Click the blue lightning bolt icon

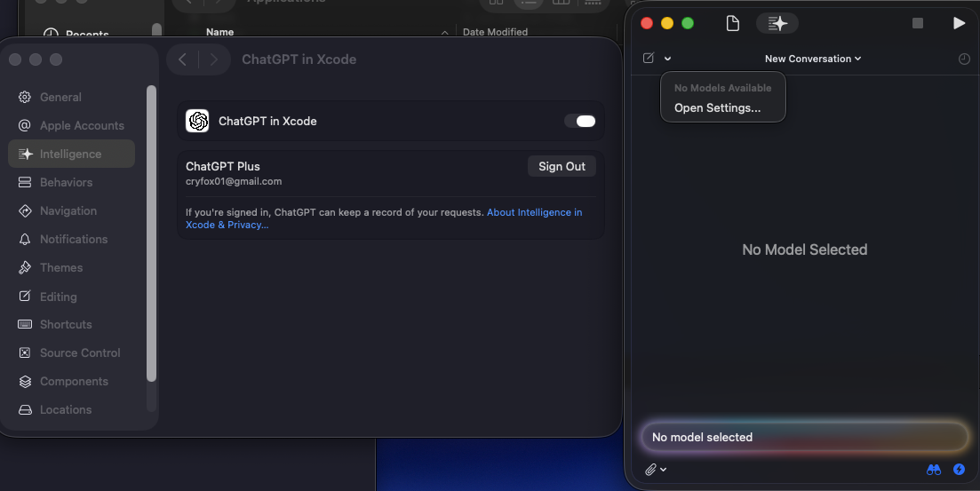point(959,469)
